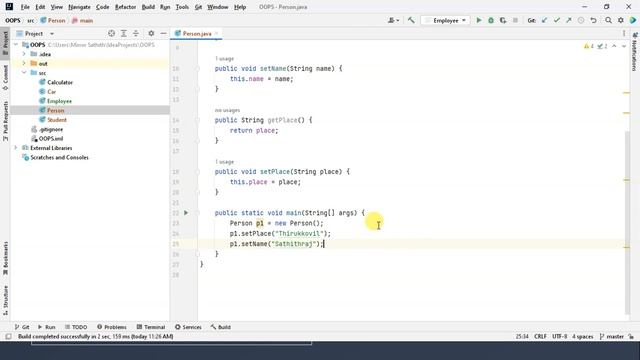Image resolution: width=640 pixels, height=360 pixels.
Task: Expand the .idea folder
Action: point(24,54)
